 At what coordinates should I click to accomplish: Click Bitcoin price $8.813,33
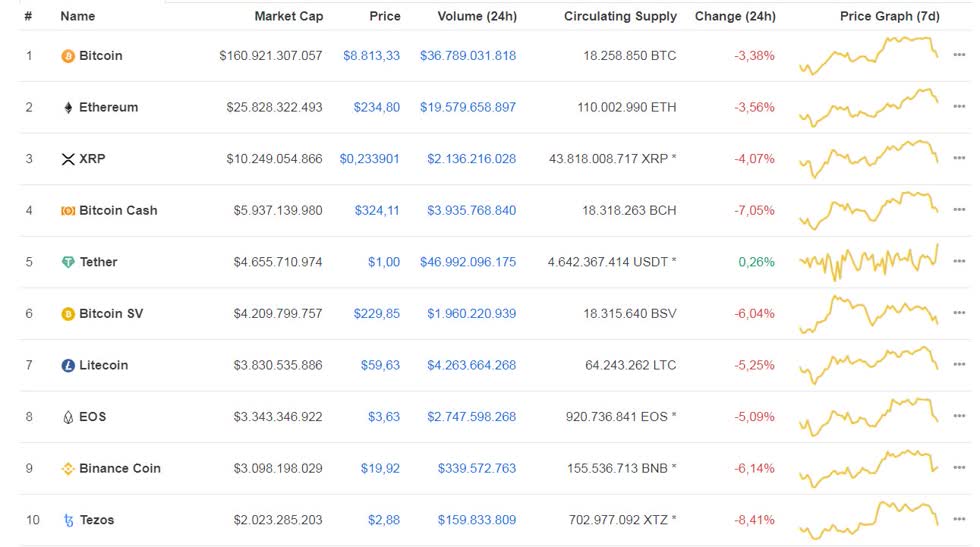click(x=371, y=56)
